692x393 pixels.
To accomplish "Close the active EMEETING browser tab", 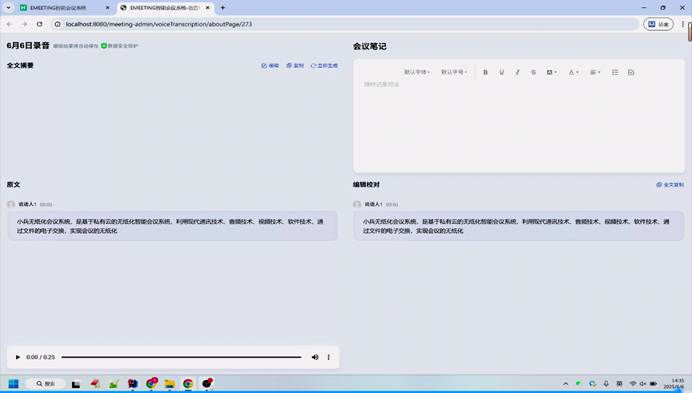I will click(x=207, y=8).
